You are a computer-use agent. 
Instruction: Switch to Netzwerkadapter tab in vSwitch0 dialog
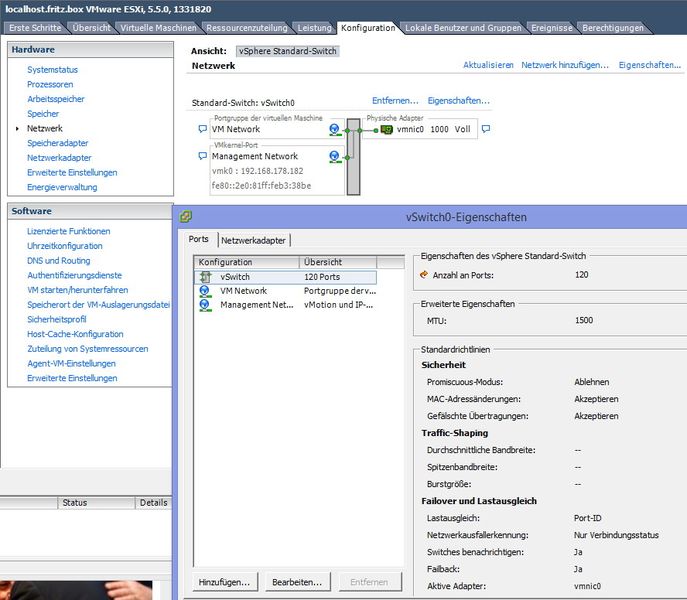pyautogui.click(x=253, y=240)
